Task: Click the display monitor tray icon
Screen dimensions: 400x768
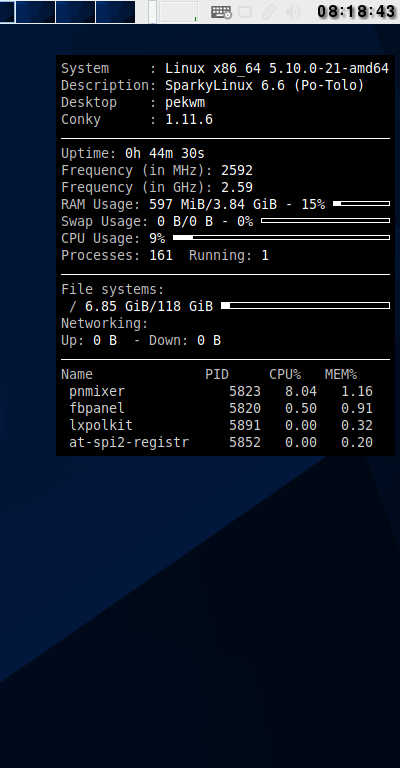Action: [x=245, y=12]
